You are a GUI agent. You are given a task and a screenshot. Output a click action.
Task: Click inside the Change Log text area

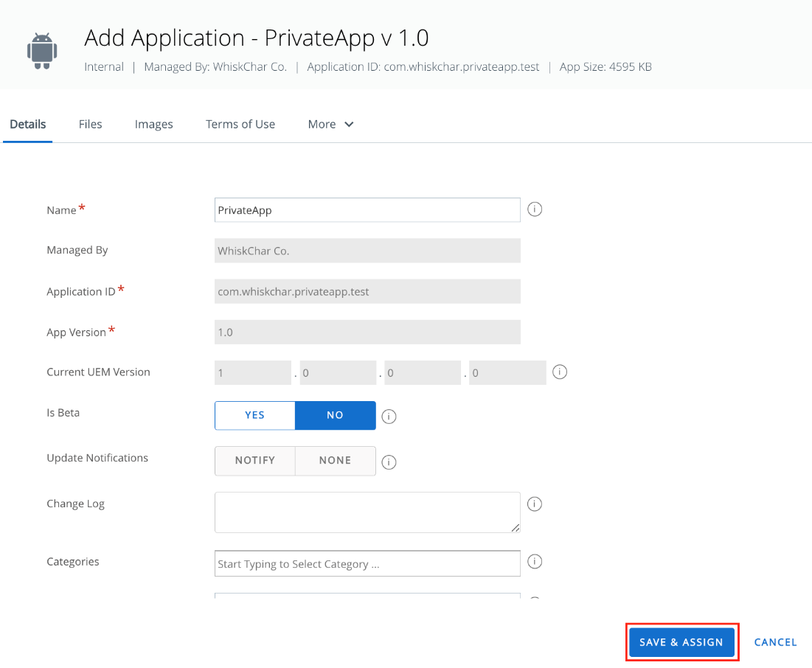(367, 512)
